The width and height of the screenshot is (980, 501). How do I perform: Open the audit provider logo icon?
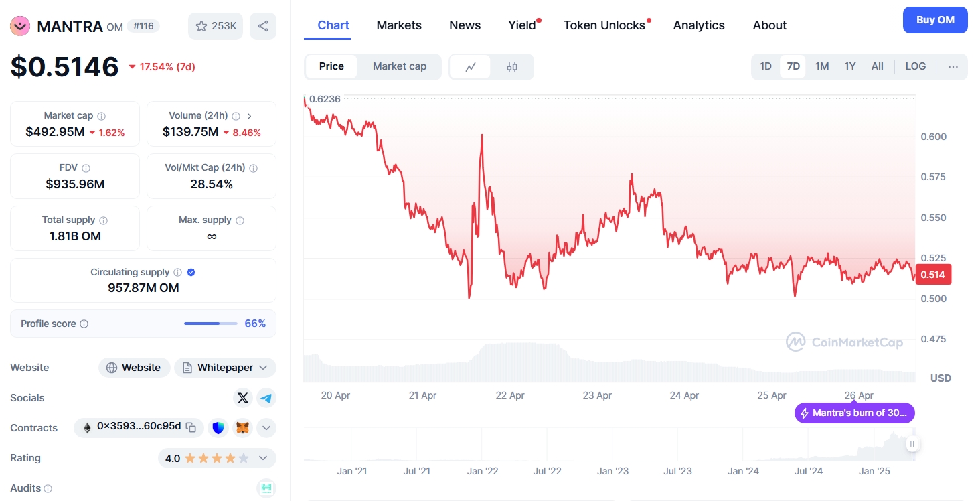pos(266,488)
